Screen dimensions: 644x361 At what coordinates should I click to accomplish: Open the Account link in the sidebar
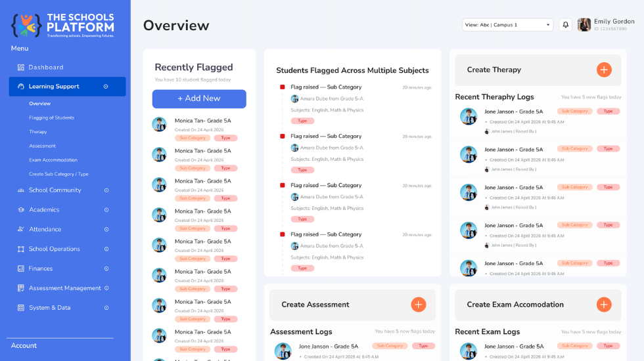(x=24, y=345)
